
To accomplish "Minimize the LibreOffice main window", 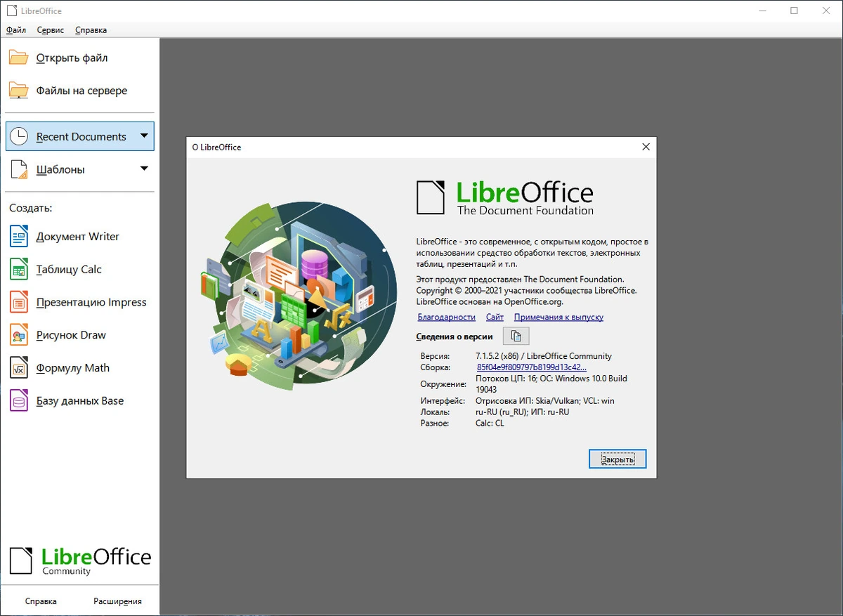I will coord(762,11).
